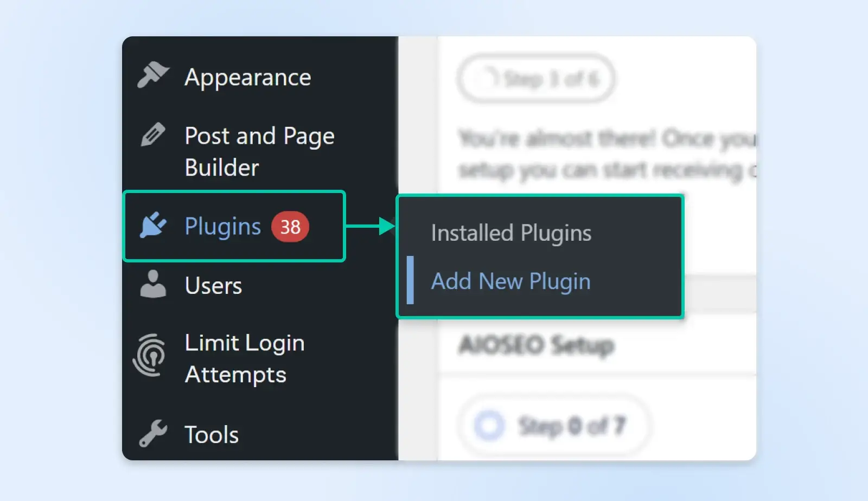Click the Step 0 of 7 progress text
Image resolution: width=868 pixels, height=501 pixels.
(x=572, y=426)
